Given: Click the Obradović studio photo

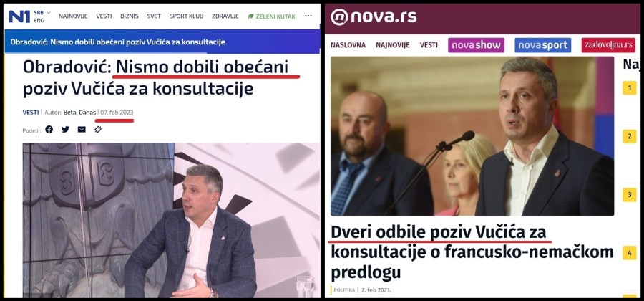Looking at the screenshot, I should pos(171,220).
